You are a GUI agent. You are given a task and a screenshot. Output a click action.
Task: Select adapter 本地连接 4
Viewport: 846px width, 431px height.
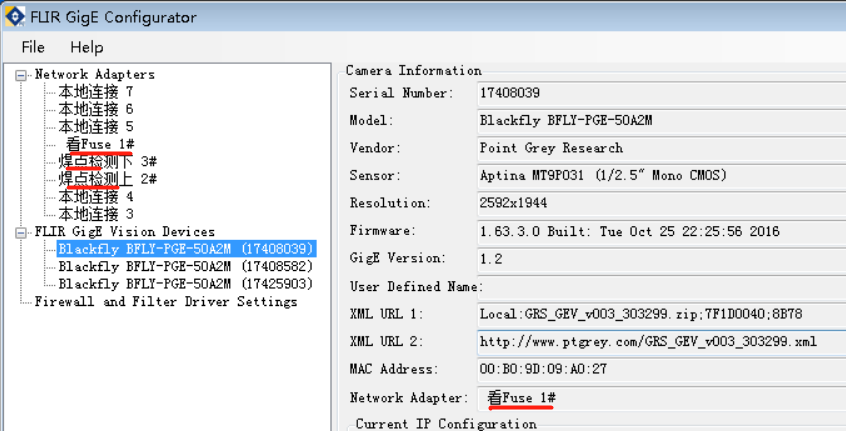(95, 197)
